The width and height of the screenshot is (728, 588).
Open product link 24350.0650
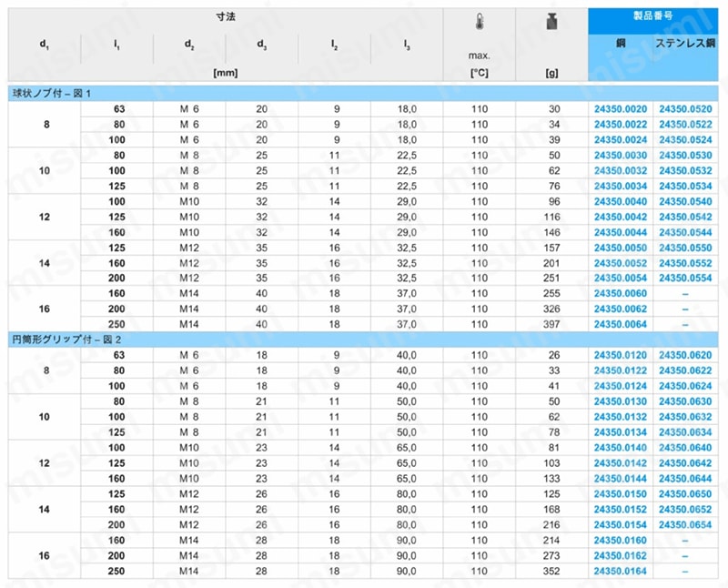(685, 493)
